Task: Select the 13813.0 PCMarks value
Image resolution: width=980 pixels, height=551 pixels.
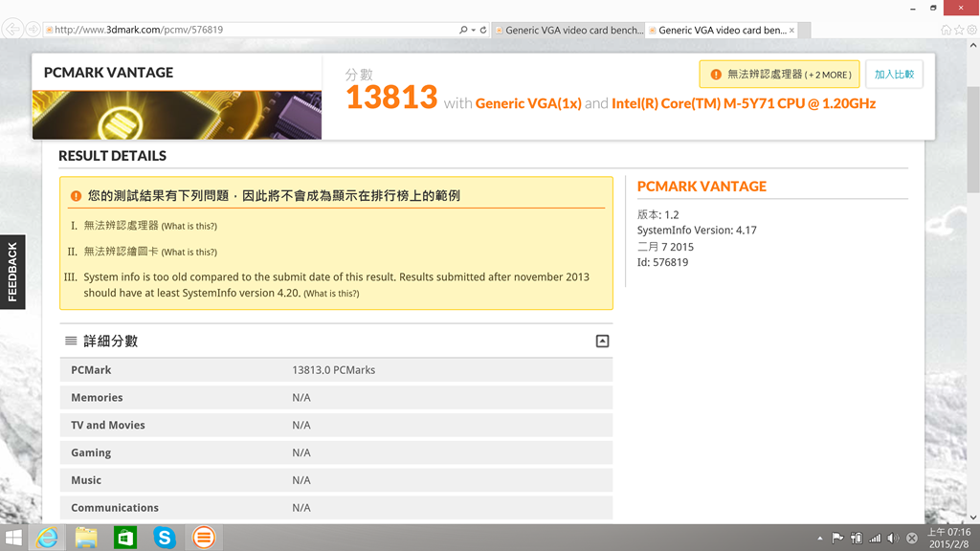Action: (333, 370)
